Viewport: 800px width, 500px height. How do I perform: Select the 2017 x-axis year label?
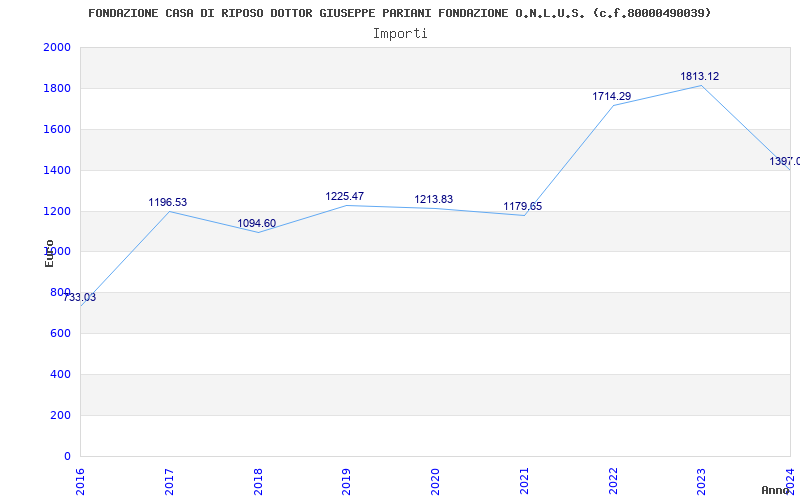click(169, 482)
